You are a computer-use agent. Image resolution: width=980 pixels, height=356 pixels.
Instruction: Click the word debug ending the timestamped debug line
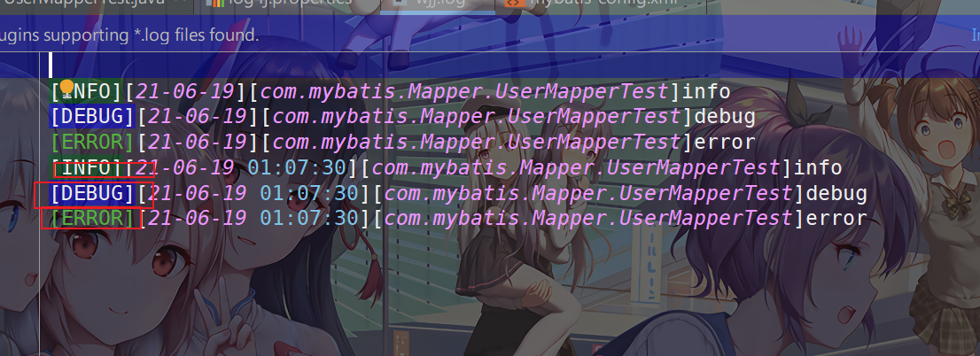pyautogui.click(x=836, y=193)
